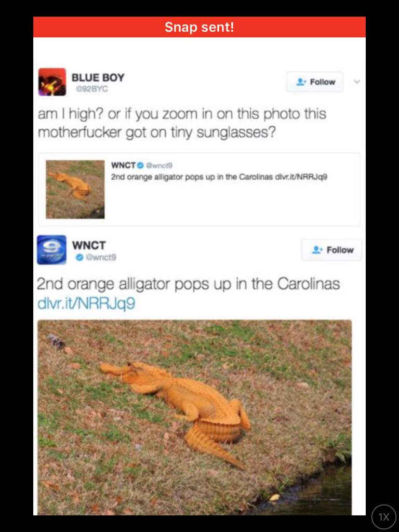Open the WNCT display name in lower tweet

click(x=89, y=245)
